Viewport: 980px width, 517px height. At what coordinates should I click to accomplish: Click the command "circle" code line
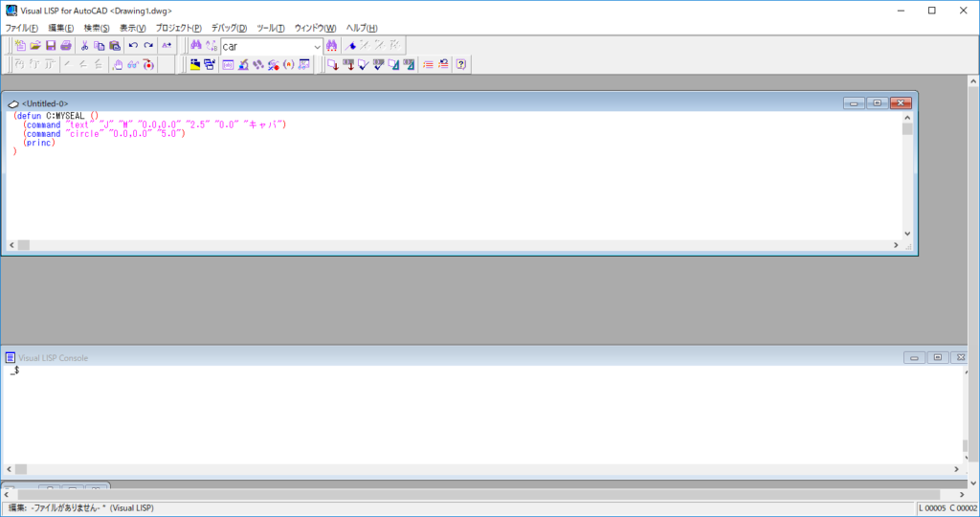coord(104,134)
